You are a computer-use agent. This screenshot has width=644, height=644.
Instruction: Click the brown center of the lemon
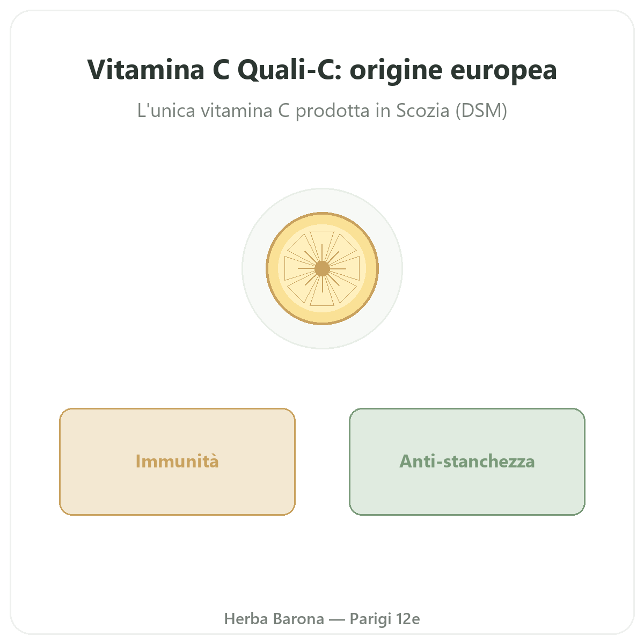point(322,268)
